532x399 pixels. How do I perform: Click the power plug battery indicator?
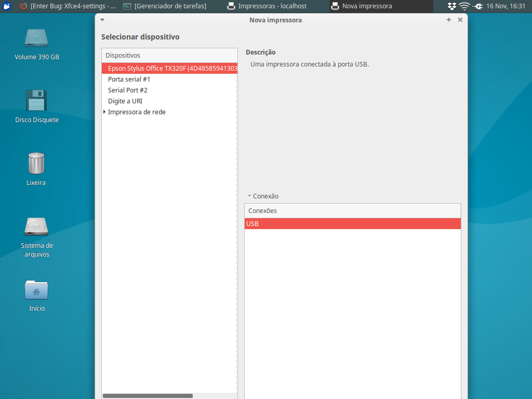[x=477, y=6]
